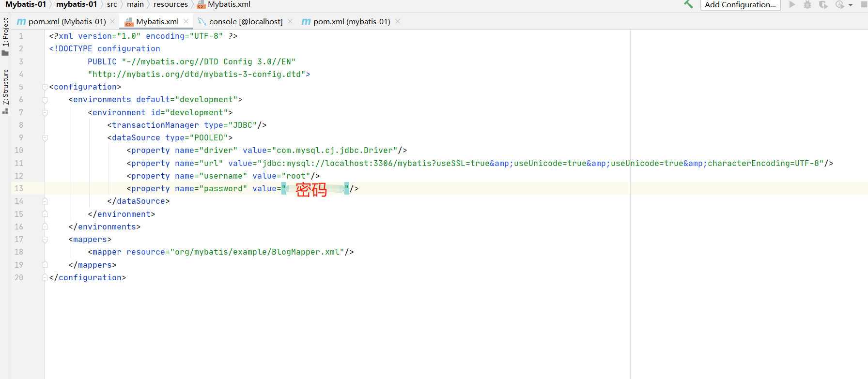868x379 pixels.
Task: Close the Mybatis.xml tab
Action: point(186,21)
